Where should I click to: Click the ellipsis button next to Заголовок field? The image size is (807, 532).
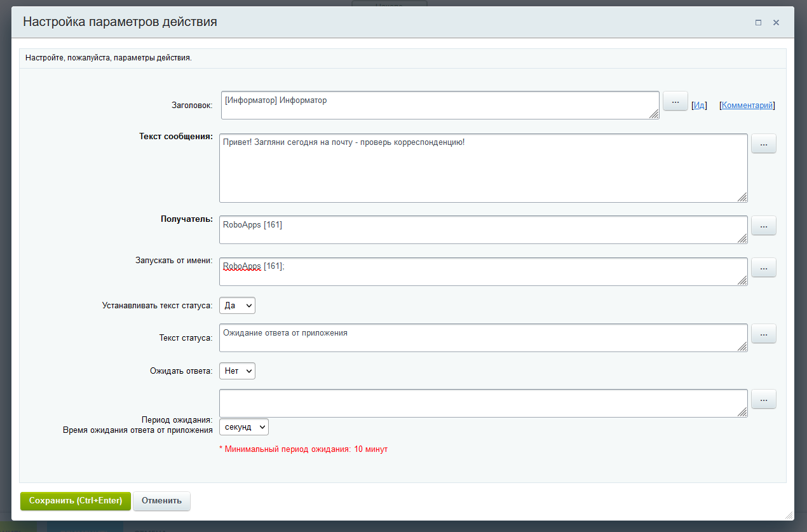pos(675,101)
